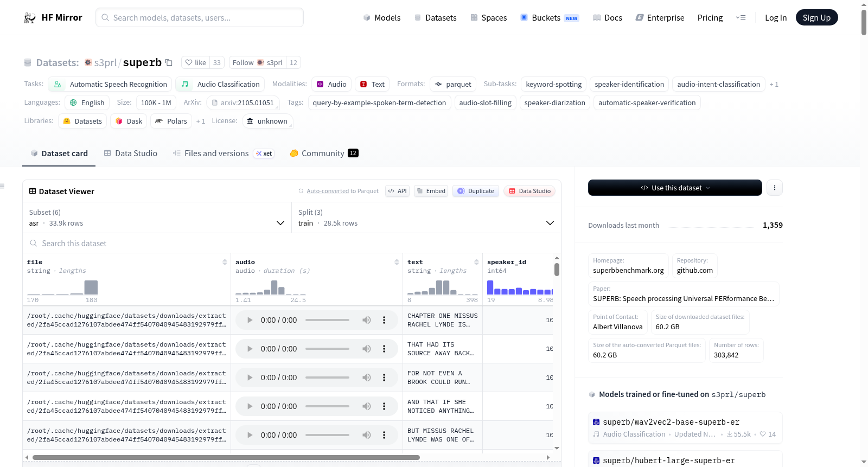Viewport: 868px width, 467px height.
Task: Go to Spaces in the top navigation
Action: [489, 18]
